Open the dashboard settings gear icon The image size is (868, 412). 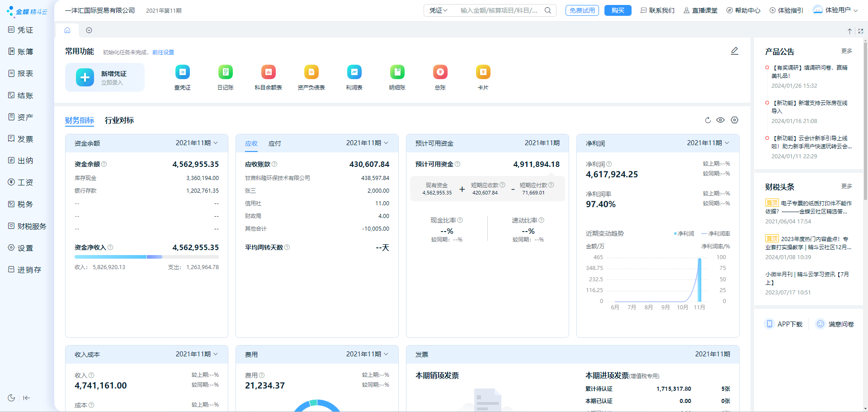pyautogui.click(x=735, y=120)
